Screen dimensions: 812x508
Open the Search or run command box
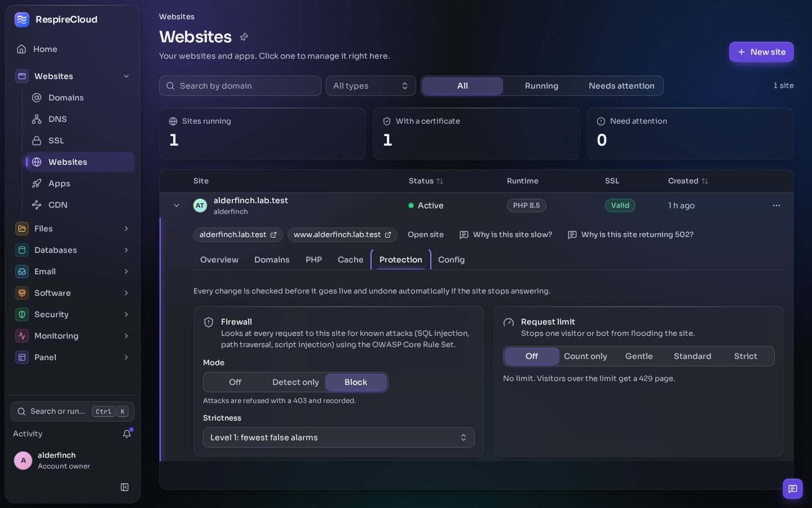[x=73, y=411]
